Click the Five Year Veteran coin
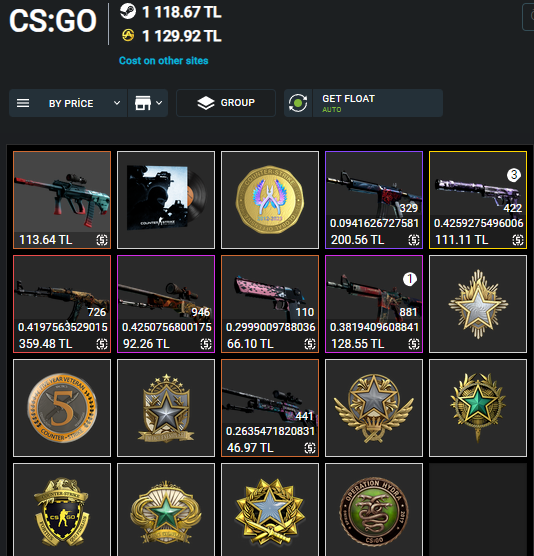Viewport: 534px width, 556px height. [x=62, y=408]
